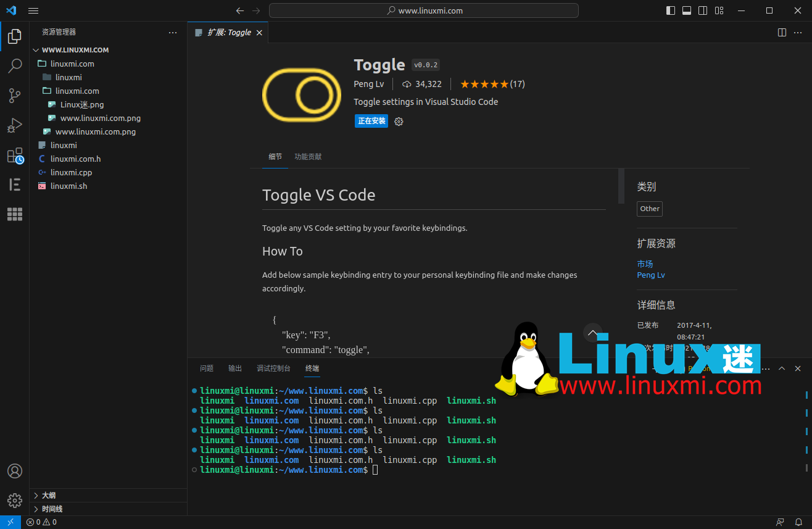
Task: Split the editor to the right
Action: [x=782, y=32]
